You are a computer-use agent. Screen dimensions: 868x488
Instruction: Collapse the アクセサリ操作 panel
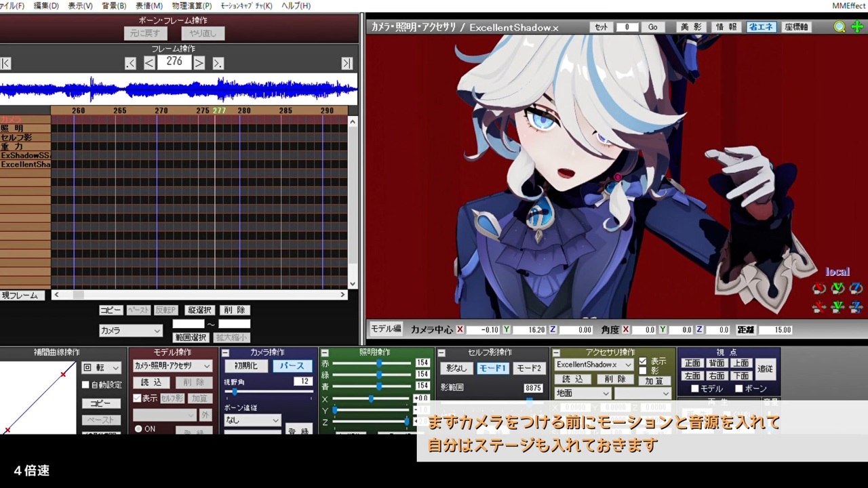[556, 353]
